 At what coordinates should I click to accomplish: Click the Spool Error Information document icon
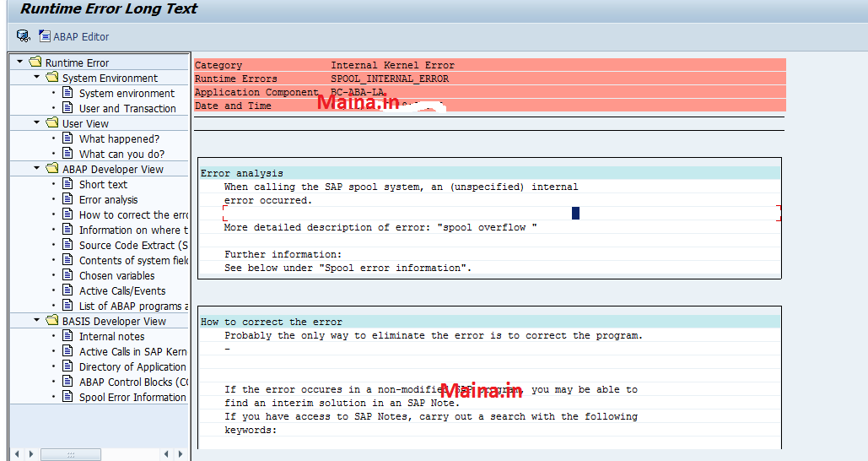(x=67, y=396)
